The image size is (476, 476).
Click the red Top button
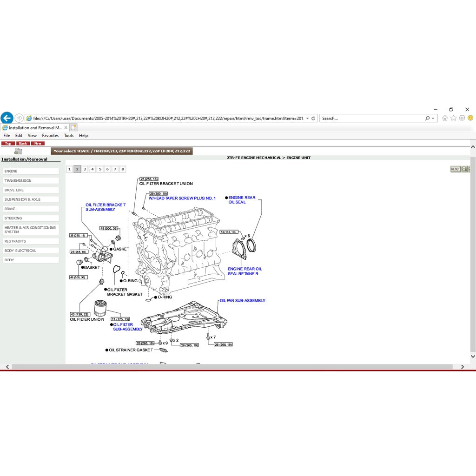coord(8,144)
